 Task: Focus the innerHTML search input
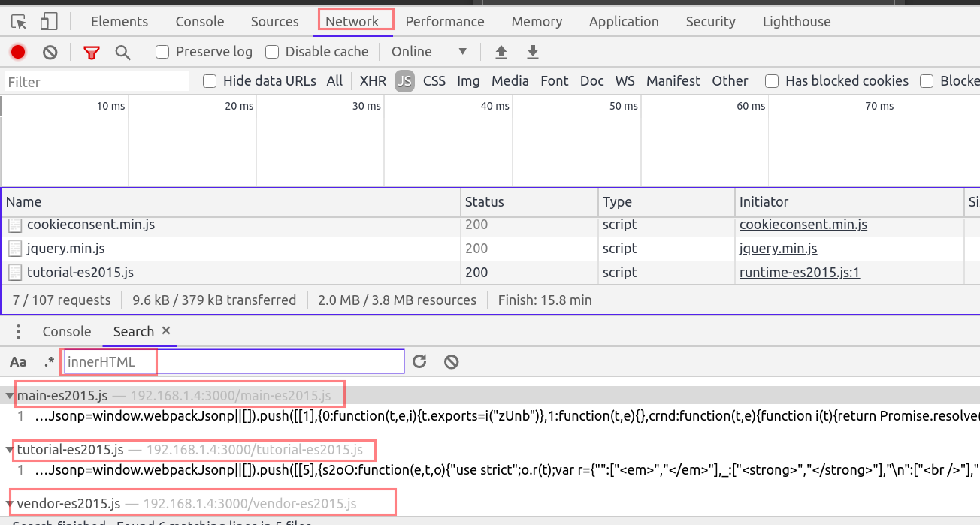[234, 361]
